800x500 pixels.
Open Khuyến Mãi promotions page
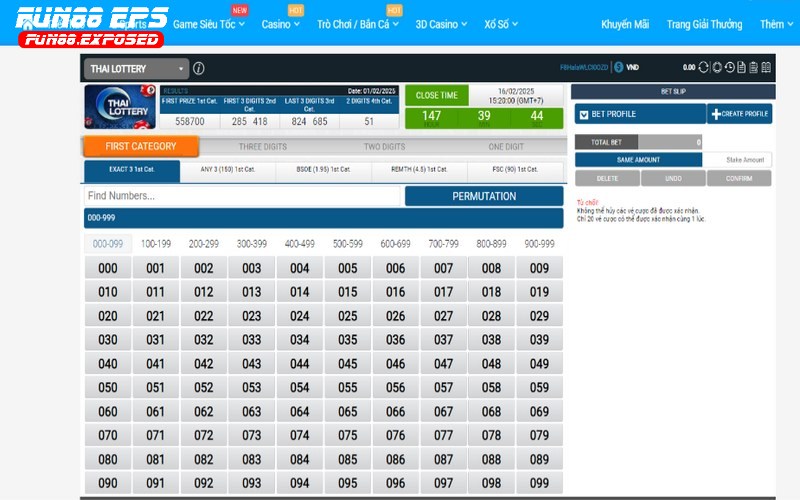click(625, 24)
